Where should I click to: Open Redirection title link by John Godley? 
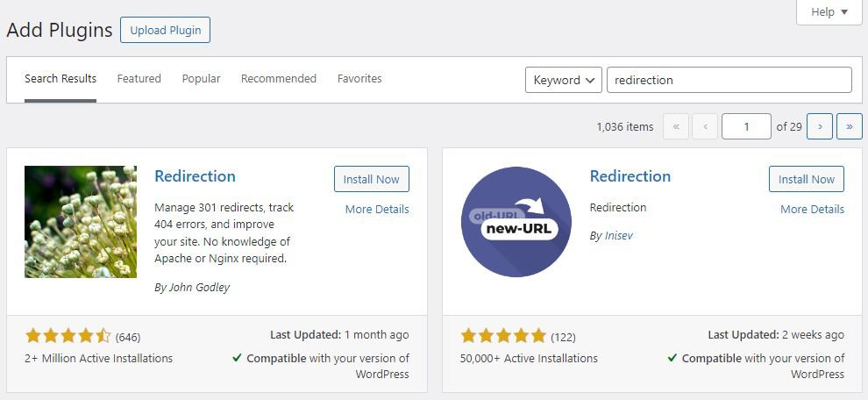point(195,176)
